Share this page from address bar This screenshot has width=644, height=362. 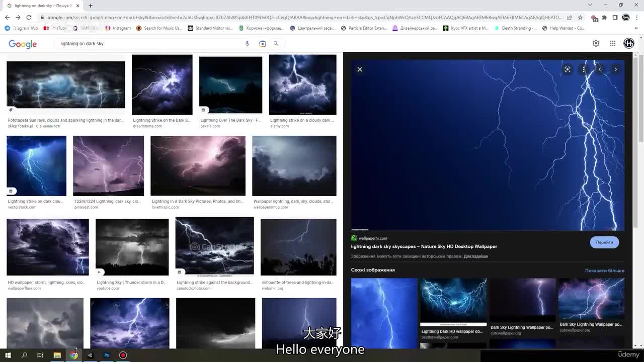(569, 17)
